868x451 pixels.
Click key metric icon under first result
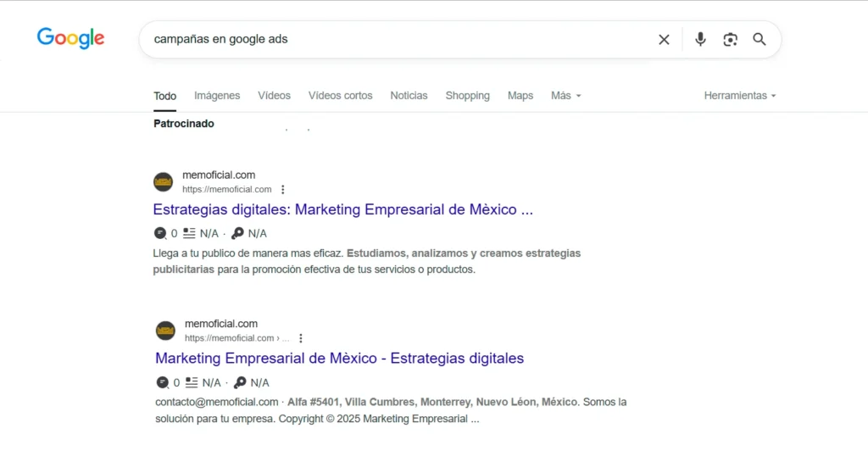click(x=237, y=233)
